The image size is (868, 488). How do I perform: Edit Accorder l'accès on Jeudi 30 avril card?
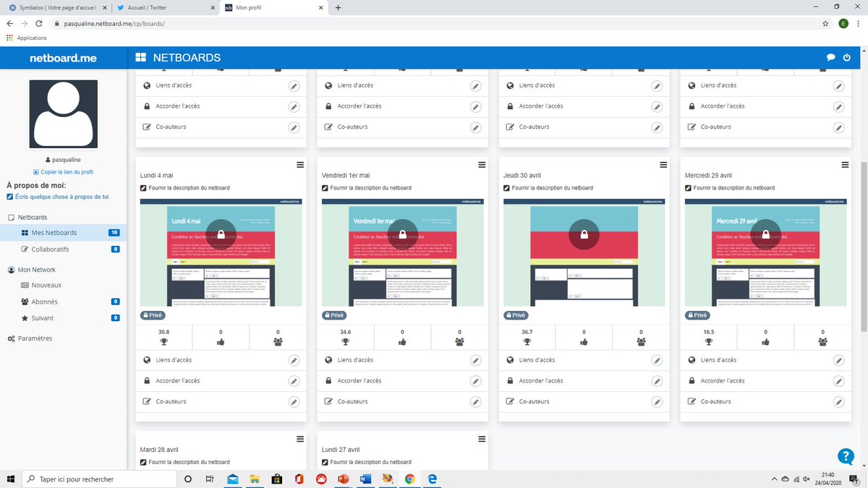coord(657,381)
